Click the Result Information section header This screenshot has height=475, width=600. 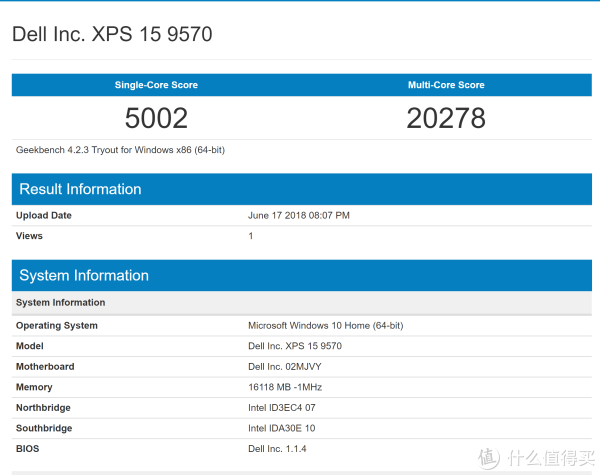click(302, 189)
